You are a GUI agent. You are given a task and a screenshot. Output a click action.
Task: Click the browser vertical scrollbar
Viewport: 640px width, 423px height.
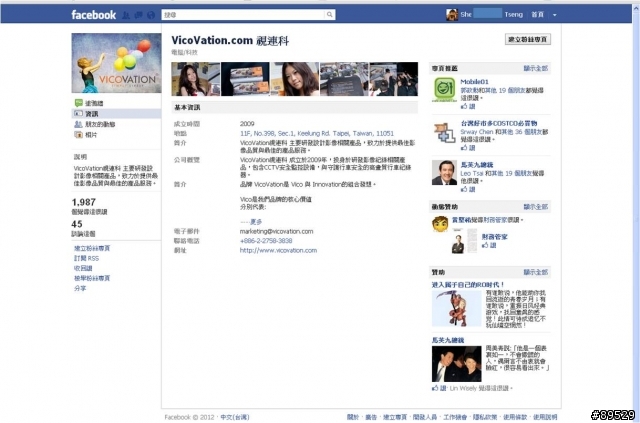click(636, 212)
